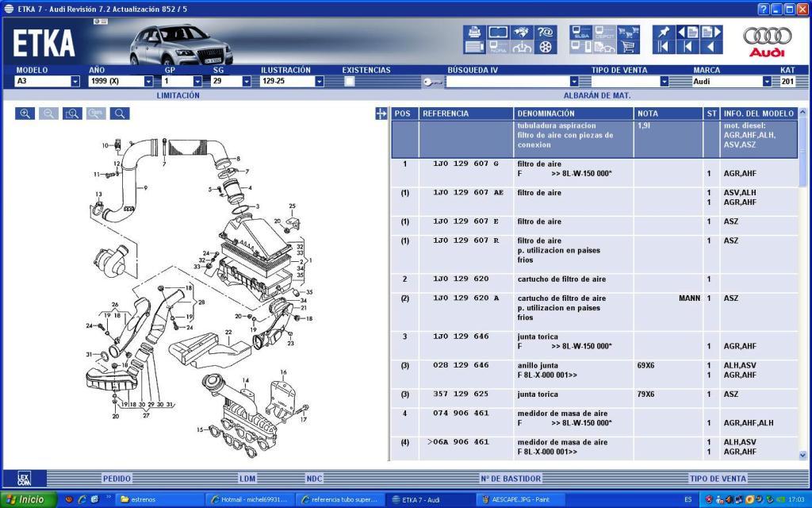Zoom in on the parts illustration

click(25, 114)
